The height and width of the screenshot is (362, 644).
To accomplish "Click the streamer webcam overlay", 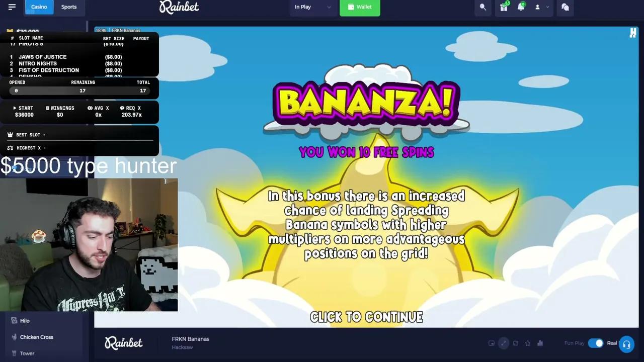I will pos(89,245).
